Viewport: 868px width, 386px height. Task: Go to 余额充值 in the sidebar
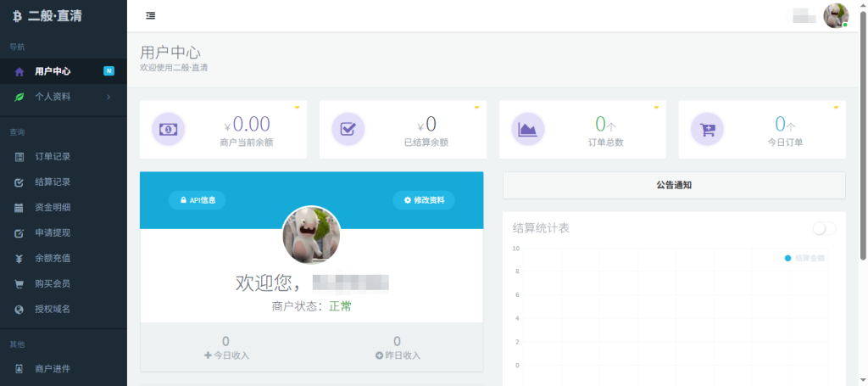pos(64,259)
